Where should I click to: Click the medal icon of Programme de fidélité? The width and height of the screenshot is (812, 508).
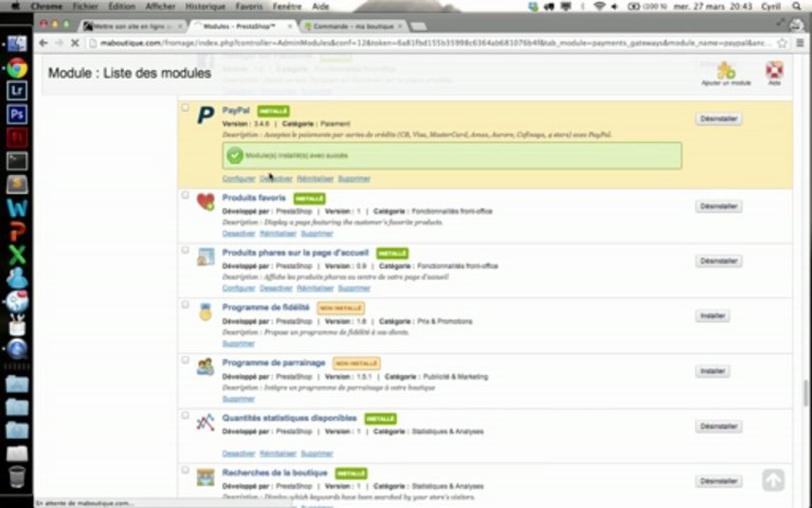tap(206, 312)
